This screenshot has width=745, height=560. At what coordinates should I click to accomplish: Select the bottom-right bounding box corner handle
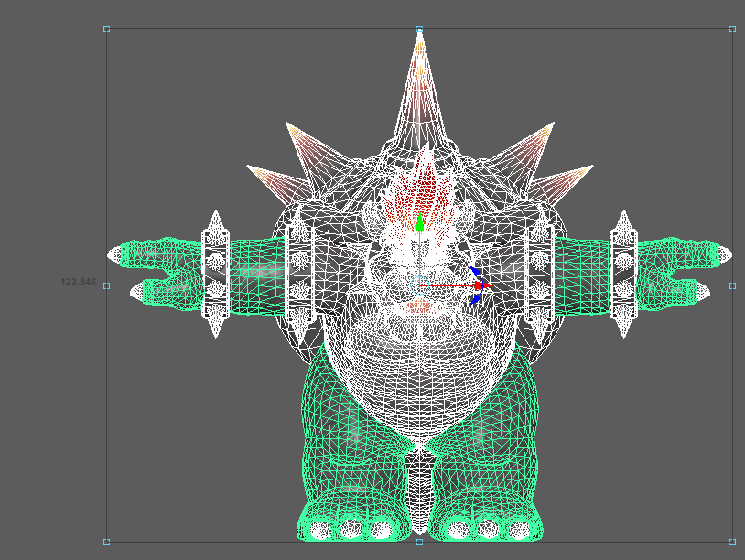tap(733, 542)
